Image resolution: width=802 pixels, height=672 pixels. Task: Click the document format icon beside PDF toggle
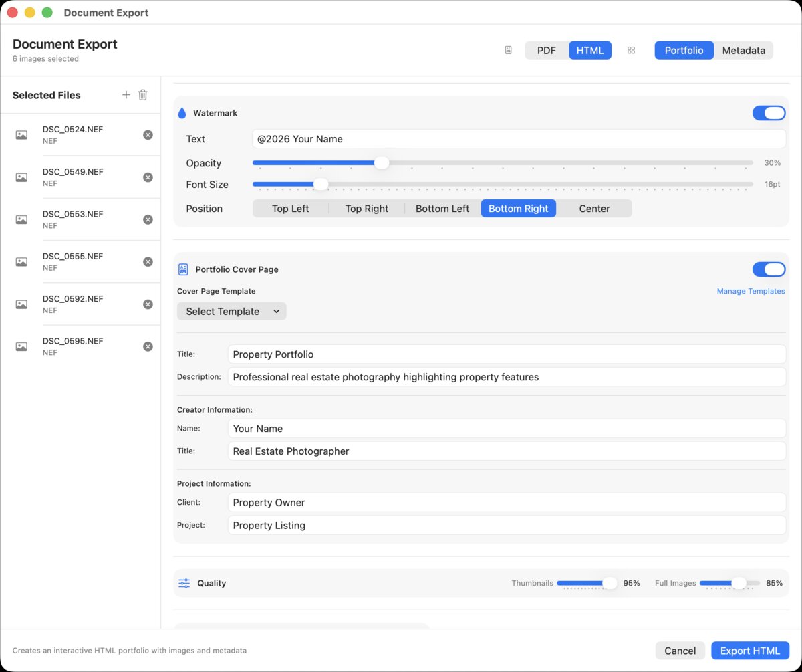(508, 49)
